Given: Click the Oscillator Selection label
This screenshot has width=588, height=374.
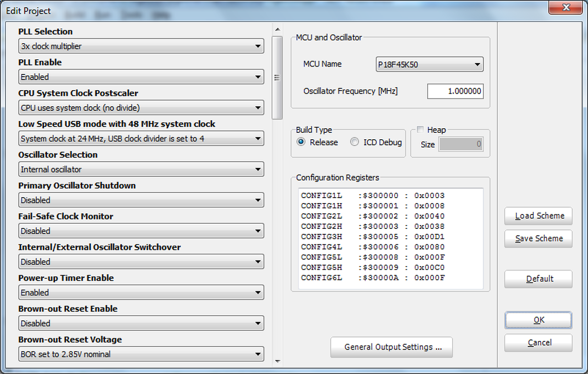Looking at the screenshot, I should click(58, 155).
